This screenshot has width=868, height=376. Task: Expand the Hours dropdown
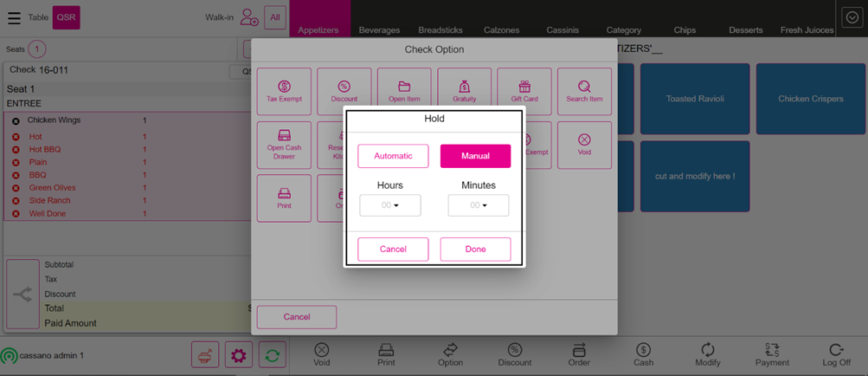tap(390, 205)
